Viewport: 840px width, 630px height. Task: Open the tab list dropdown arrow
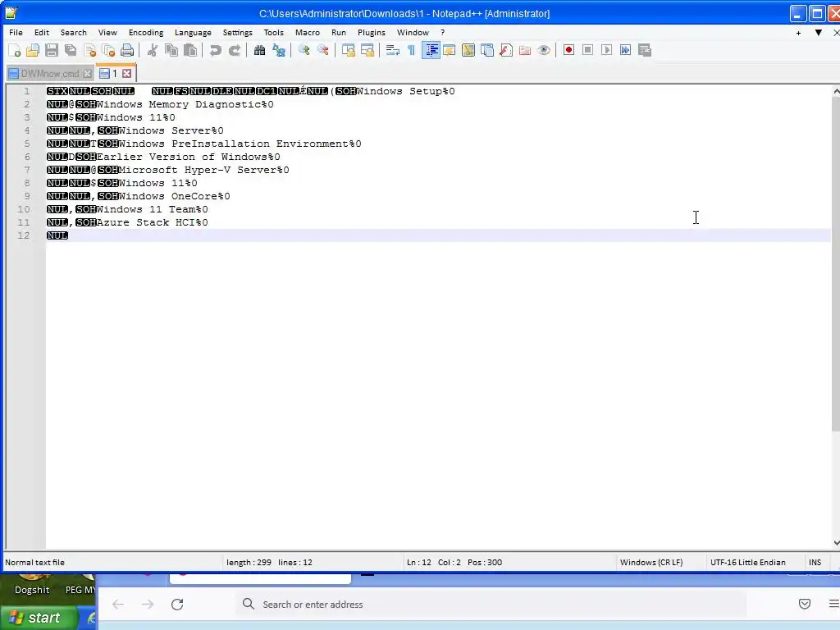click(x=818, y=33)
